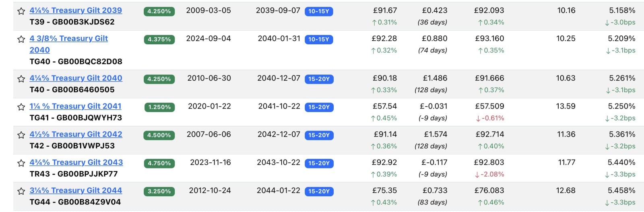644x212 pixels.
Task: View 4¼% Treasury Gilt 2040 details
Action: coord(76,78)
